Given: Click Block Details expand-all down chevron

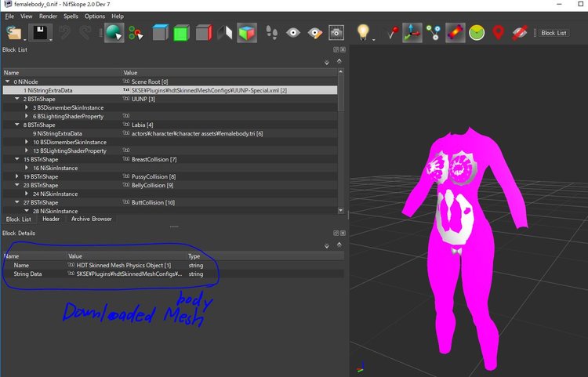Looking at the screenshot, I should tap(327, 246).
